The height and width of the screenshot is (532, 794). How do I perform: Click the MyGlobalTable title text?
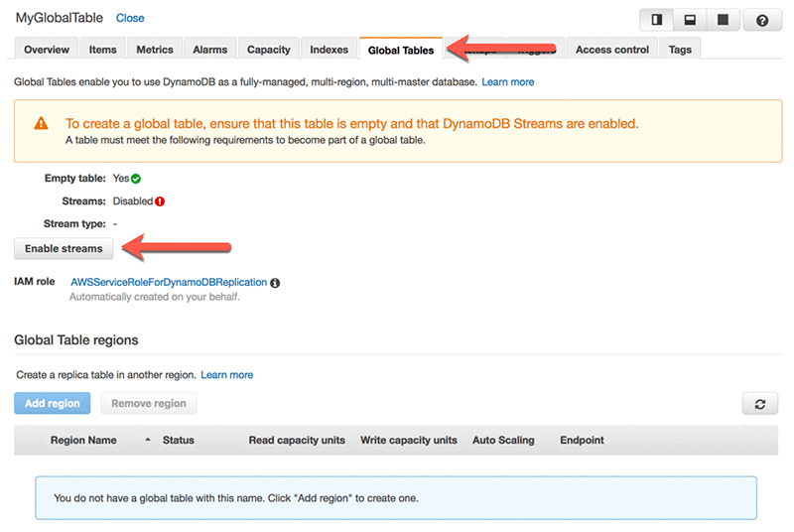point(60,18)
